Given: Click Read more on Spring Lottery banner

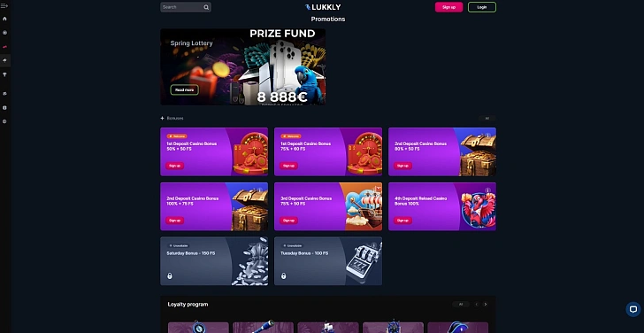Looking at the screenshot, I should pos(184,90).
